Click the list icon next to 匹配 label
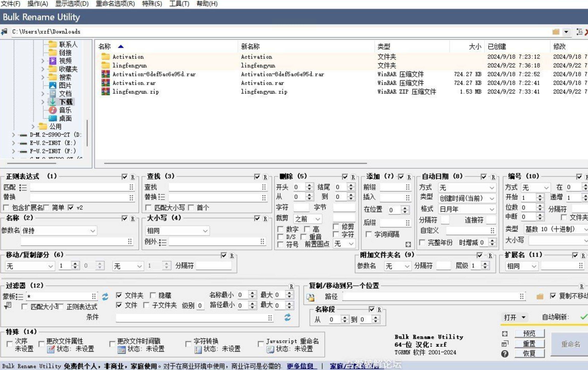The height and width of the screenshot is (370, 588). (23, 188)
